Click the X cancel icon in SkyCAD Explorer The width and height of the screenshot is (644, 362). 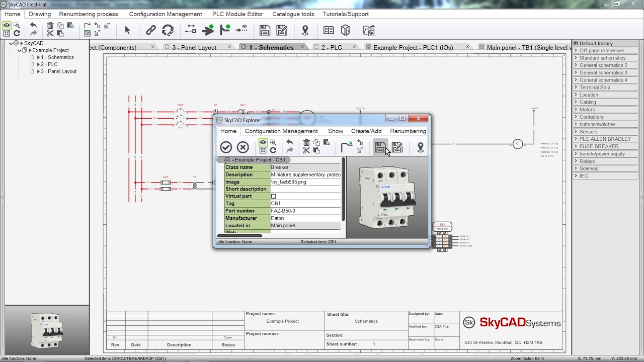pos(243,147)
